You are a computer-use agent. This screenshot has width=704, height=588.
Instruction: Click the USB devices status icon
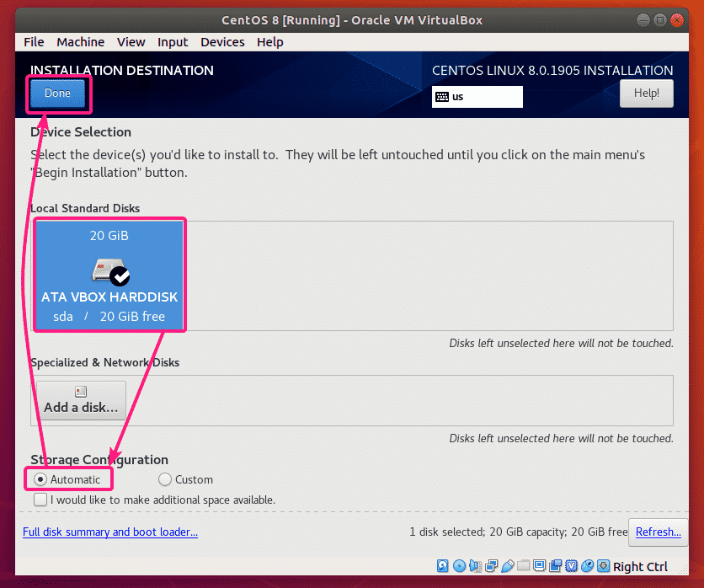[x=508, y=565]
